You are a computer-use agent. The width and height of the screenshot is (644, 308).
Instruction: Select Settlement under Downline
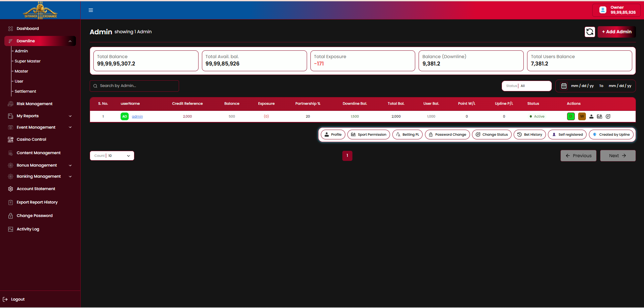25,91
